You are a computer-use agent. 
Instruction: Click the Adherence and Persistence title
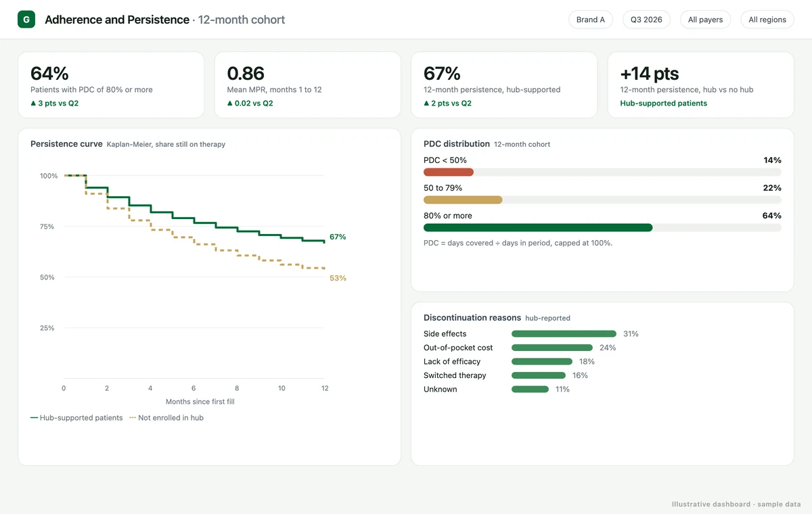[117, 20]
